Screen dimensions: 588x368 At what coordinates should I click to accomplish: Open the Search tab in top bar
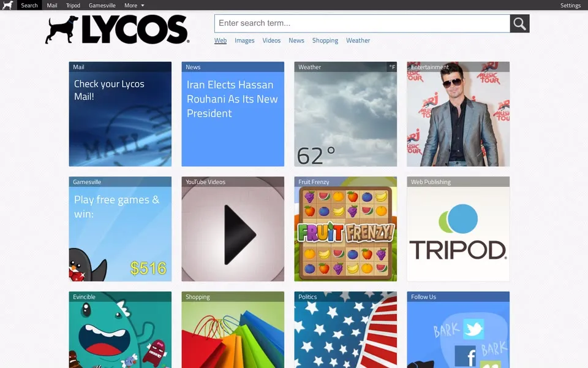pyautogui.click(x=29, y=6)
